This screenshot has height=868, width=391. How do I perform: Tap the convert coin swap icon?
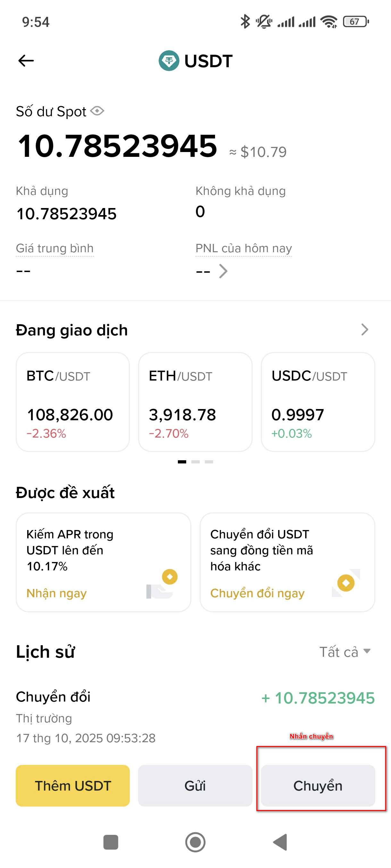click(x=346, y=583)
